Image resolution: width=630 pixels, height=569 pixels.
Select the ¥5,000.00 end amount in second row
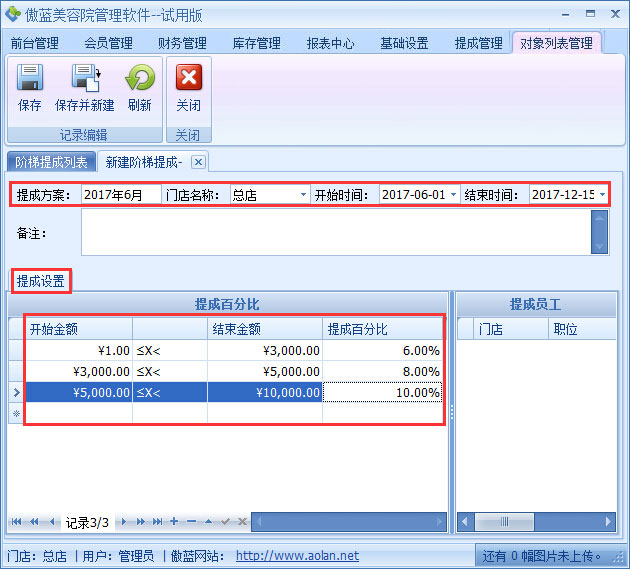pyautogui.click(x=265, y=371)
